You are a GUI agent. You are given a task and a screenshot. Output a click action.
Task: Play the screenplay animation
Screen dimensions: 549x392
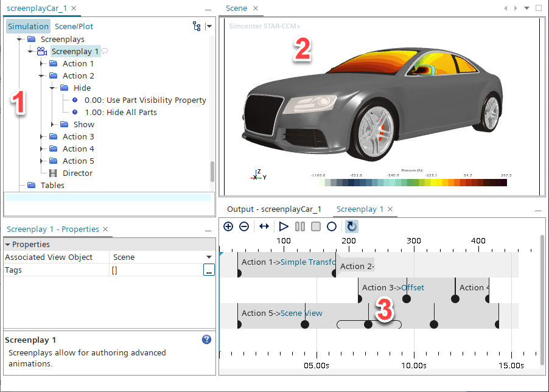(284, 226)
